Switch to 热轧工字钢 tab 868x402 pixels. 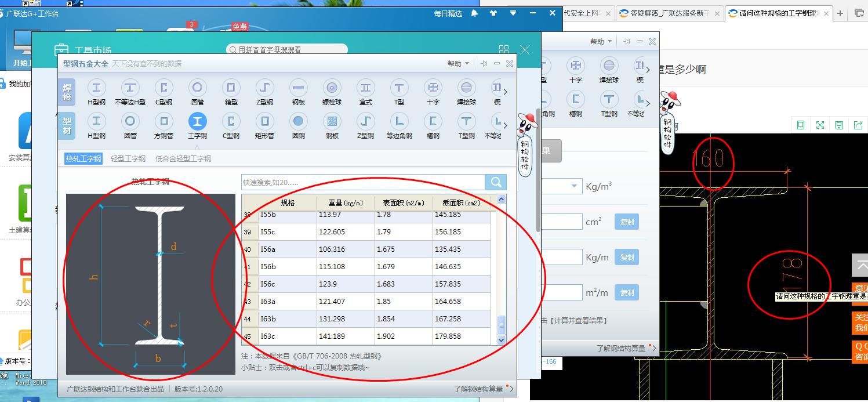pos(83,158)
